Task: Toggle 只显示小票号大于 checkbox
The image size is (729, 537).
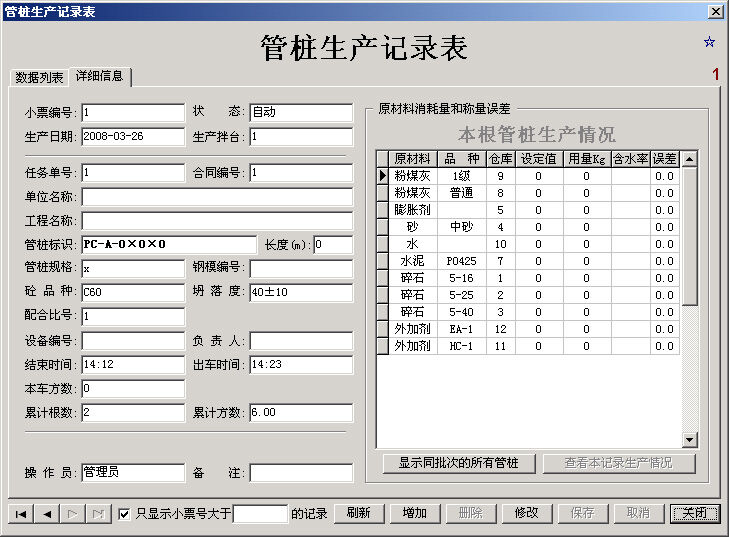Action: (x=124, y=514)
